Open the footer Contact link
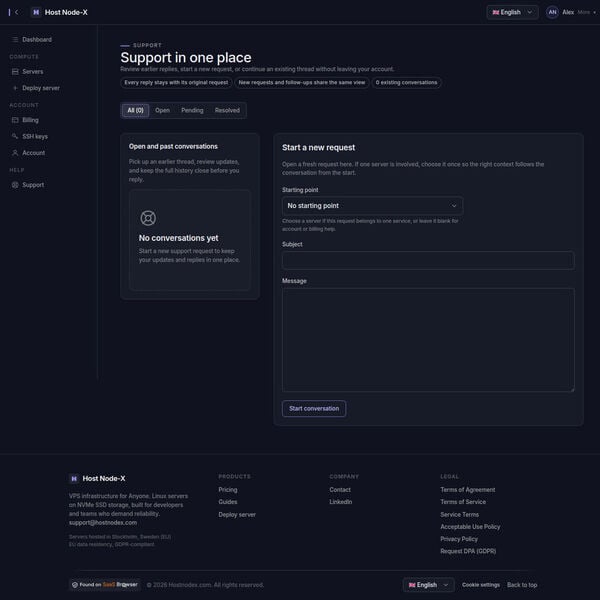The width and height of the screenshot is (600, 600). pos(340,489)
